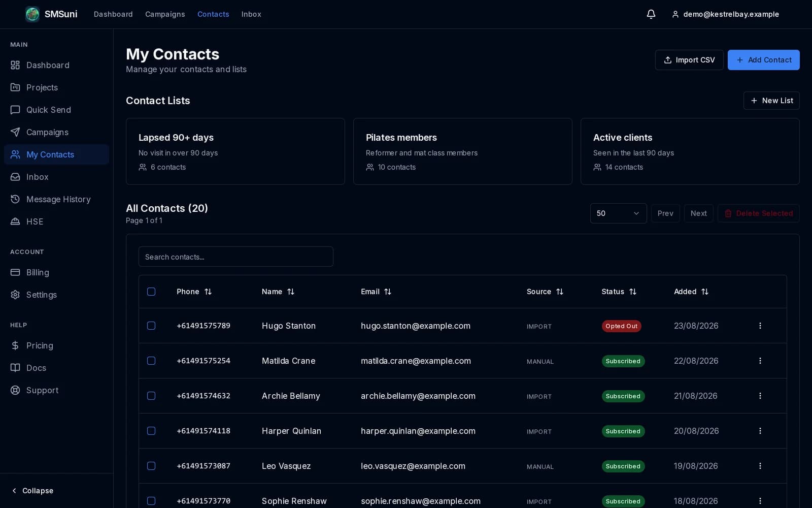Image resolution: width=812 pixels, height=508 pixels.
Task: Open the Pilates members list card
Action: [463, 151]
